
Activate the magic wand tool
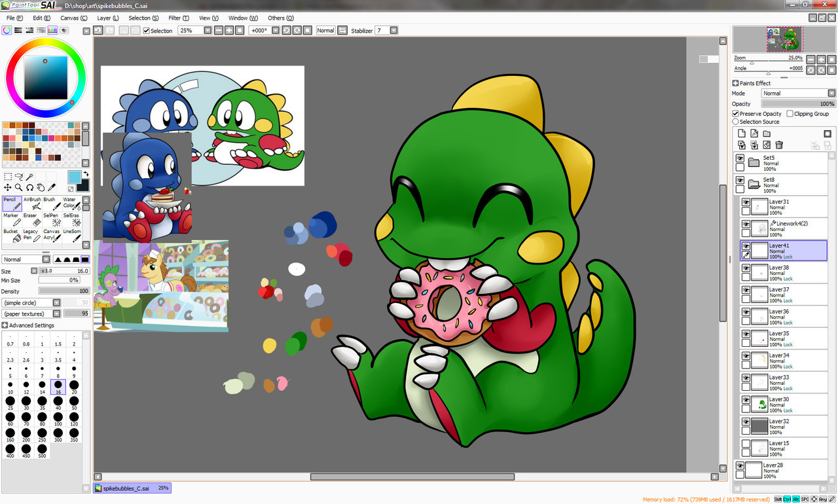click(30, 177)
